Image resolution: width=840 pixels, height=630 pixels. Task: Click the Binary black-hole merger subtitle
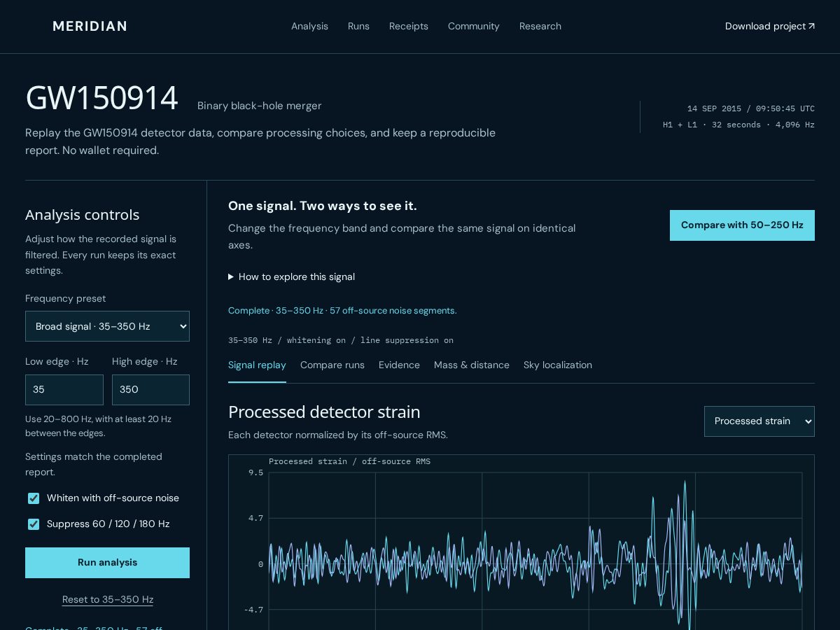259,106
